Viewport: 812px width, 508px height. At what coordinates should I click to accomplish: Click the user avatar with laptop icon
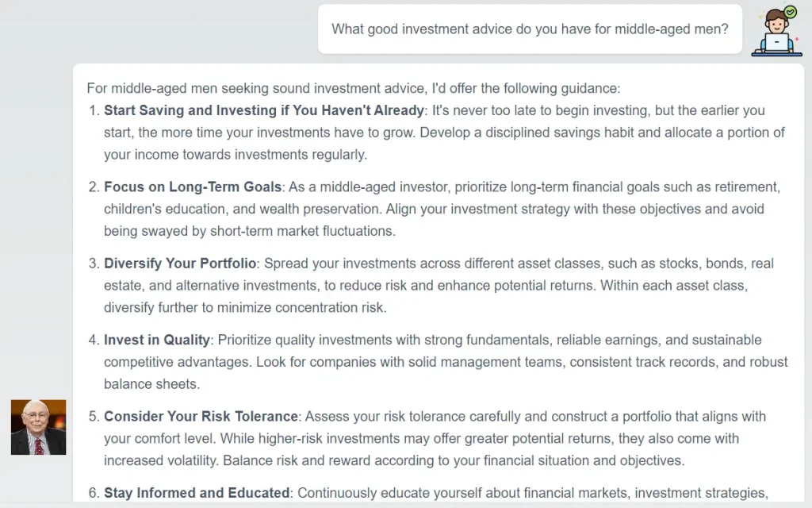click(x=776, y=34)
